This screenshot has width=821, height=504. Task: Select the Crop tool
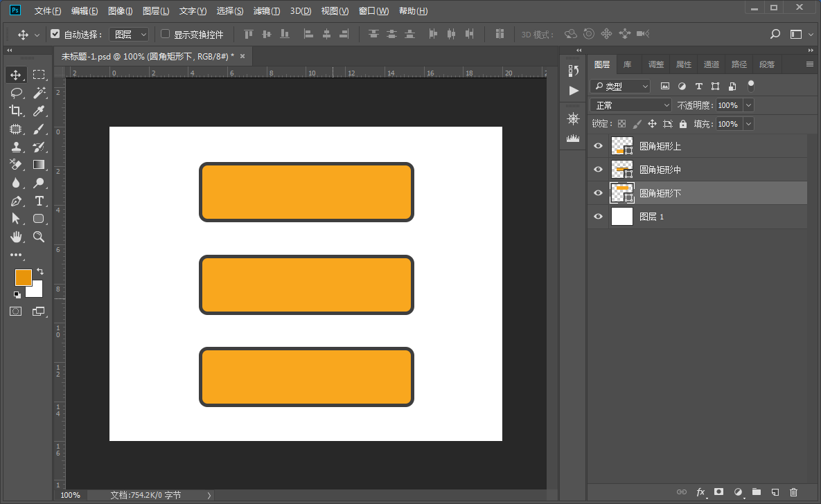click(16, 111)
